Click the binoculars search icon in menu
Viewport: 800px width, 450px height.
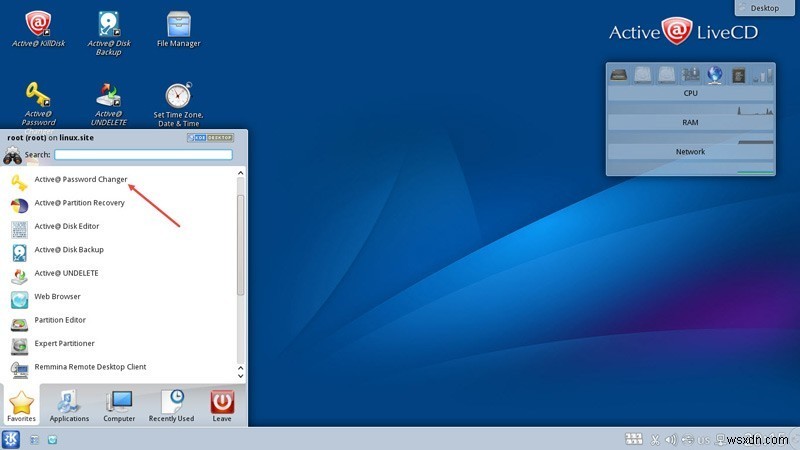(12, 155)
